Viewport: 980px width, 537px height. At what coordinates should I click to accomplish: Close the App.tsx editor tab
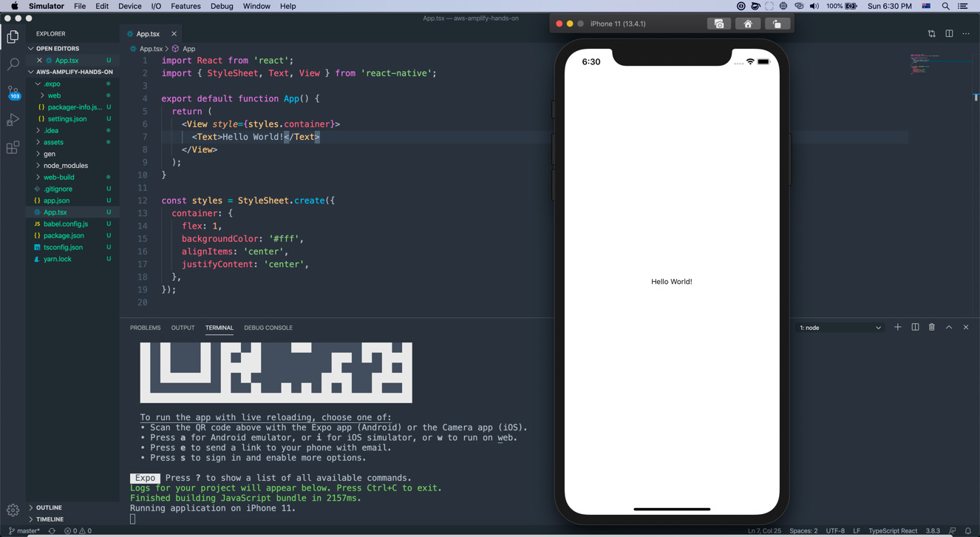tap(174, 33)
